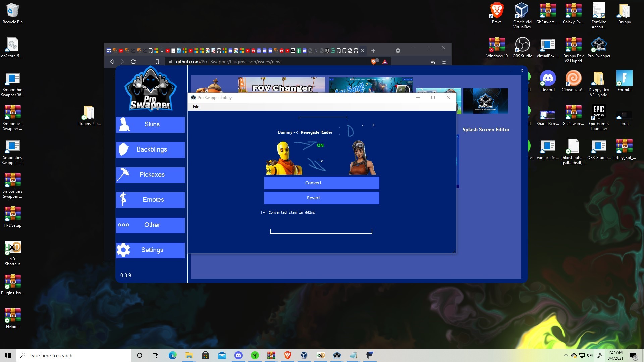The height and width of the screenshot is (362, 644).
Task: Click the Convert button
Action: coord(321,183)
